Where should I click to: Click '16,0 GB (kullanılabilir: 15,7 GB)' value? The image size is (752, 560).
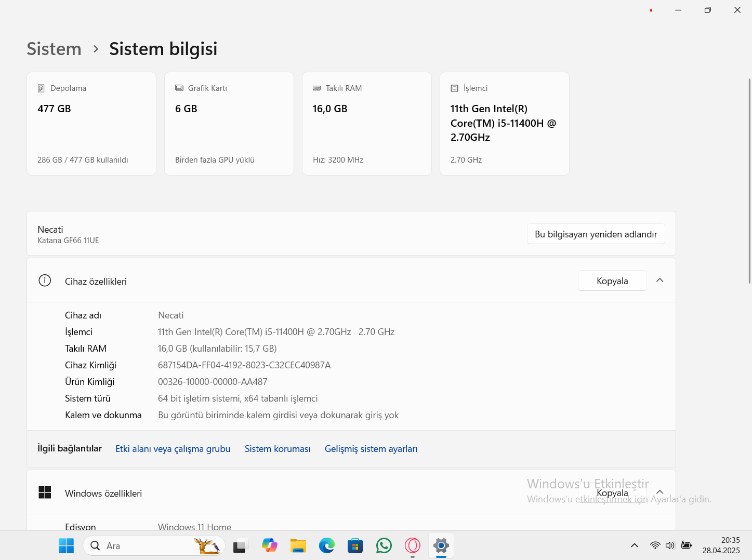tap(217, 349)
